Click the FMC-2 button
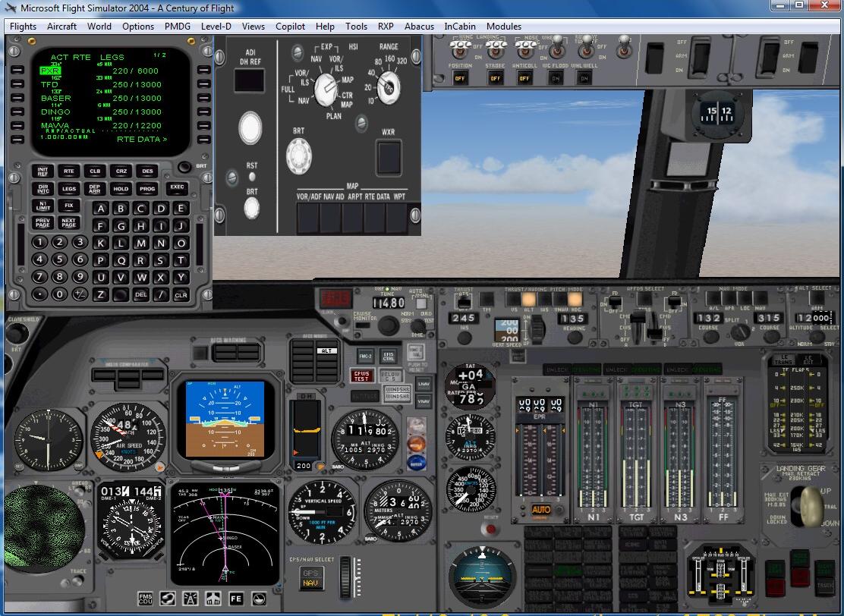The image size is (844, 616). 366,356
